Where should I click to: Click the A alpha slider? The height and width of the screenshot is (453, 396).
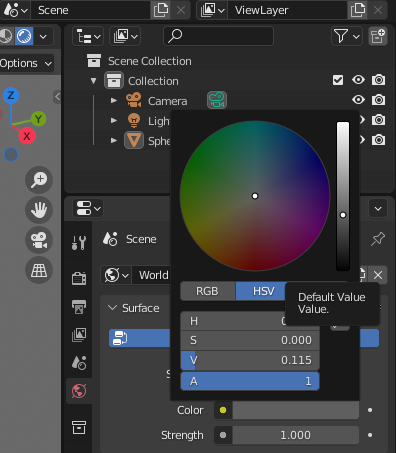[250, 381]
